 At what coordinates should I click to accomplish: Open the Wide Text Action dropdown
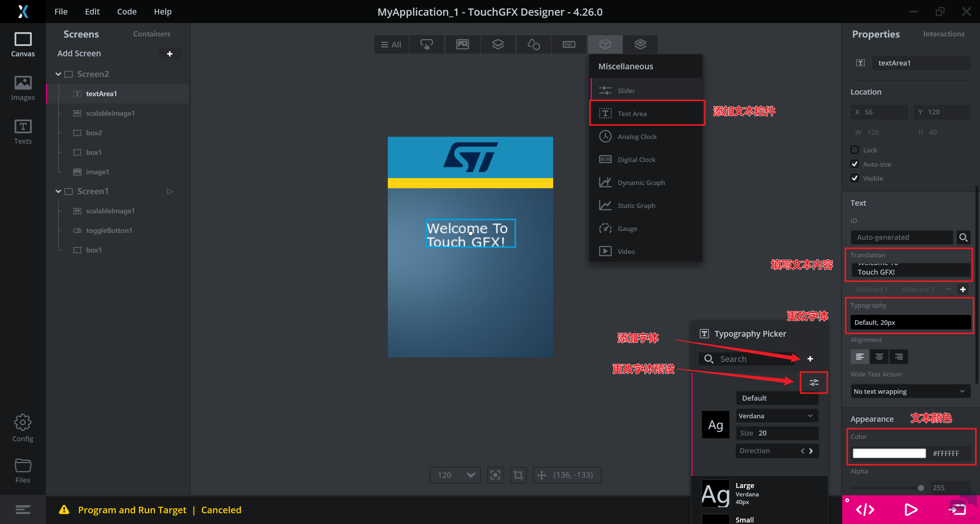910,391
